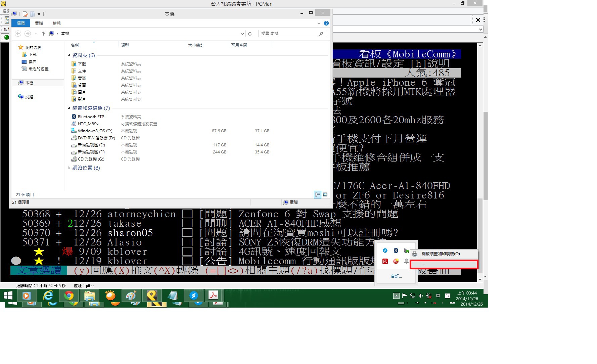Click the 自訂... link in tray popup
The height and width of the screenshot is (364, 597).
(396, 276)
